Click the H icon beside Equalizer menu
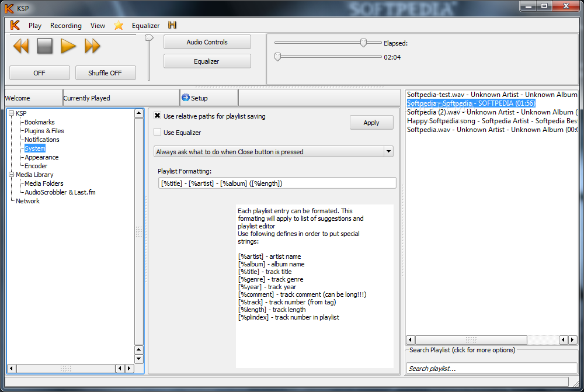 172,25
